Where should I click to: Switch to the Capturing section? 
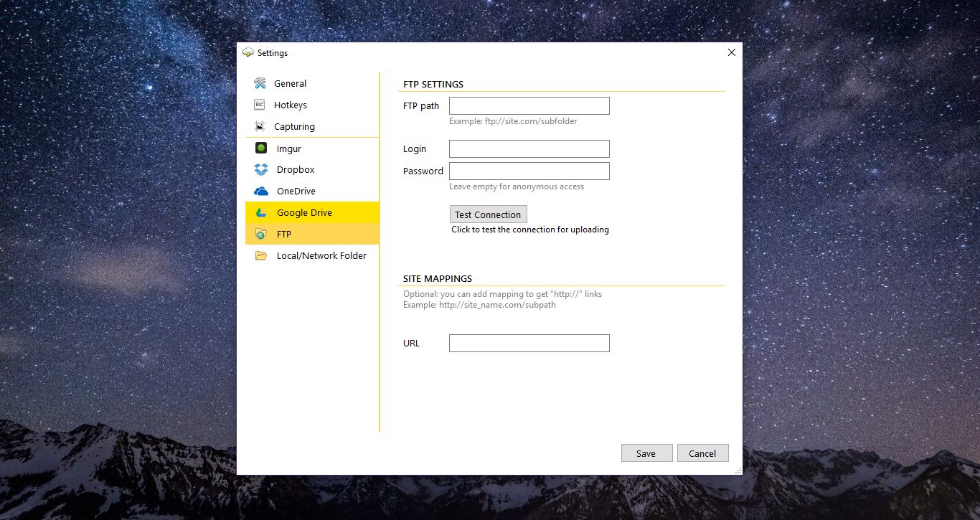coord(312,126)
